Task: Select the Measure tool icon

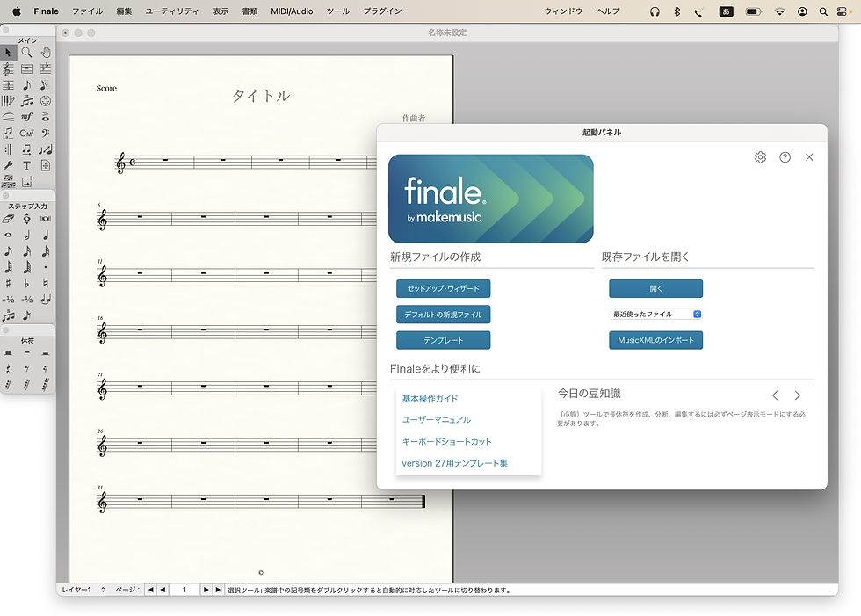Action: 27,69
